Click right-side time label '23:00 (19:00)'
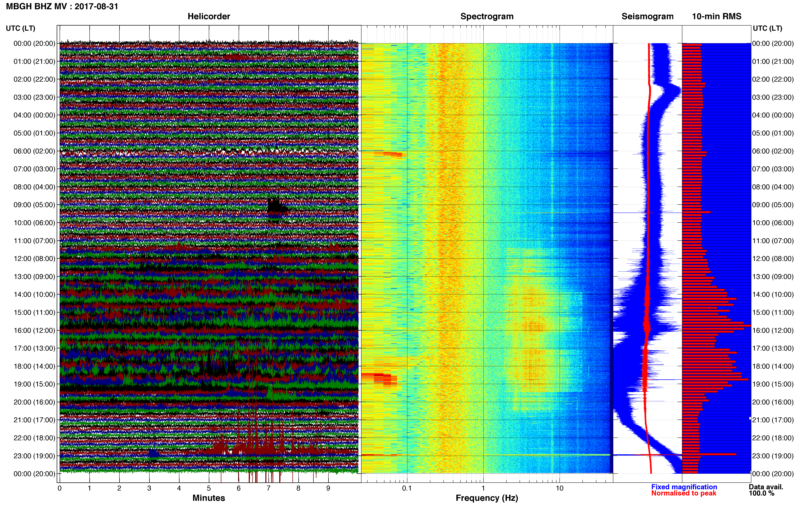Image resolution: width=812 pixels, height=508 pixels. click(773, 456)
